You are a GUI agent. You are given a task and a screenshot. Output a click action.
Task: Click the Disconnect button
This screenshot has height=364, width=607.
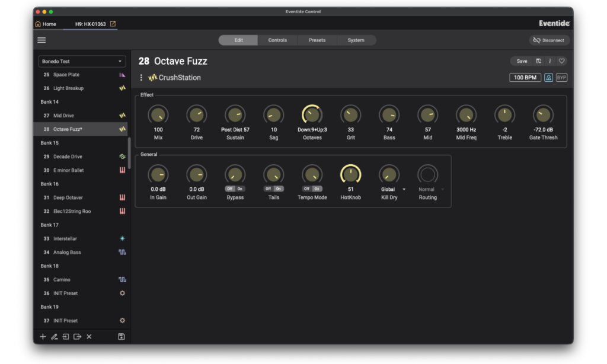tap(548, 40)
